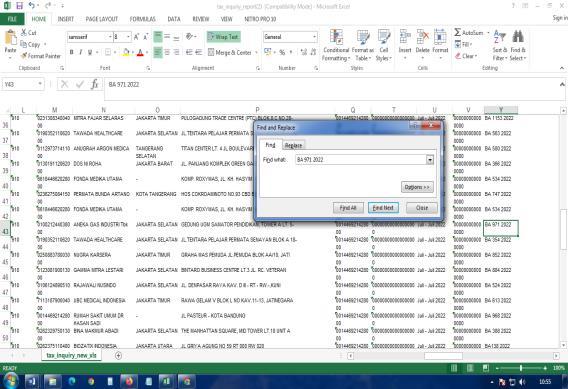This screenshot has height=389, width=568.
Task: Open the font name dropdown
Action: (x=110, y=37)
